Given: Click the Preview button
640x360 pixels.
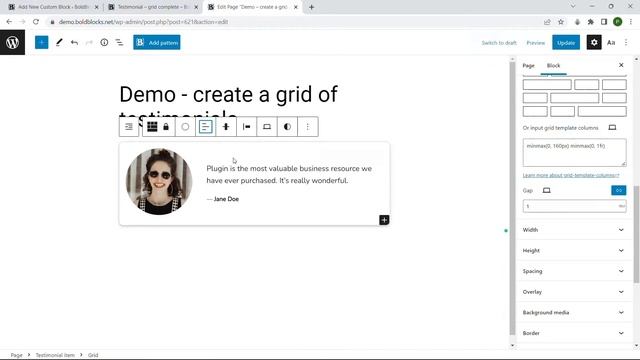Looking at the screenshot, I should pyautogui.click(x=536, y=43).
